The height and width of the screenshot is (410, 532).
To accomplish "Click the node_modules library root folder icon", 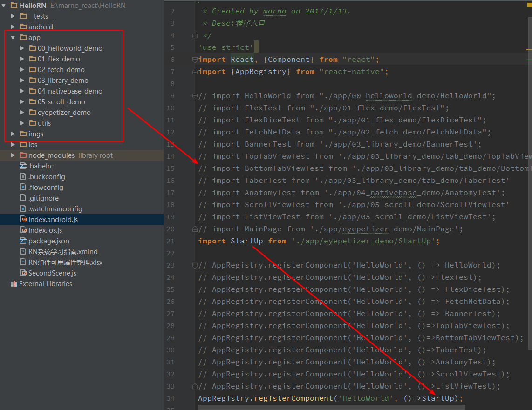I will tap(23, 155).
